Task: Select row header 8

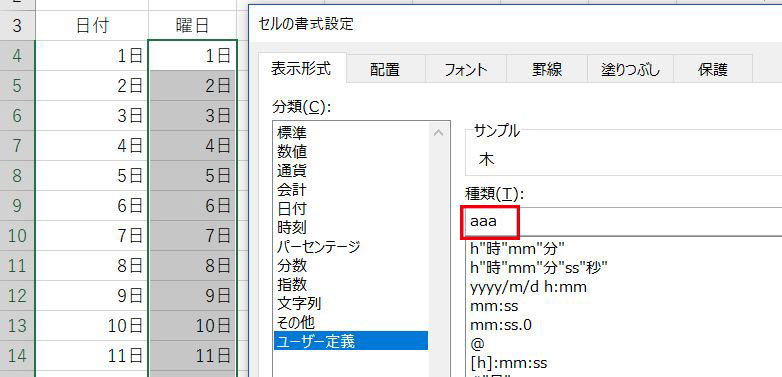Action: [x=17, y=175]
